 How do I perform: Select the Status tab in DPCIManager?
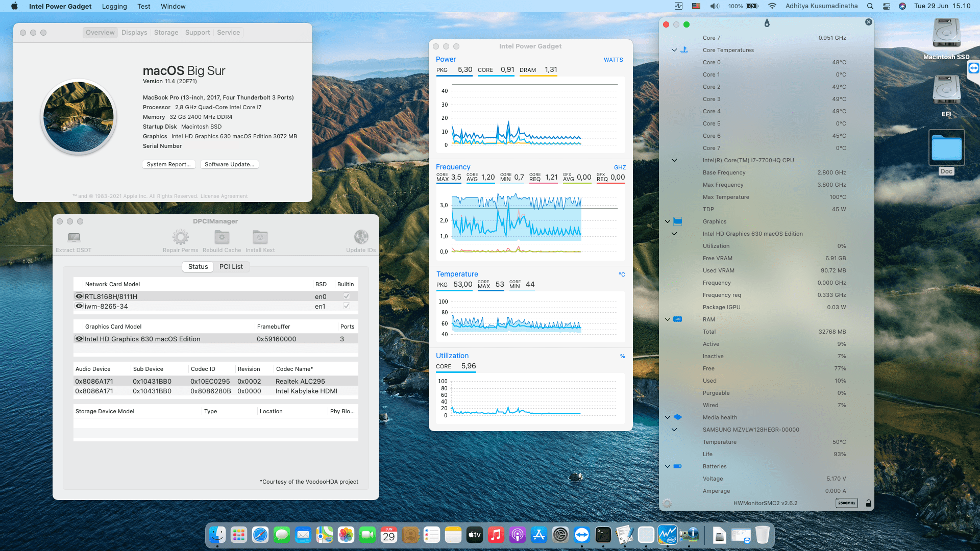(x=198, y=266)
